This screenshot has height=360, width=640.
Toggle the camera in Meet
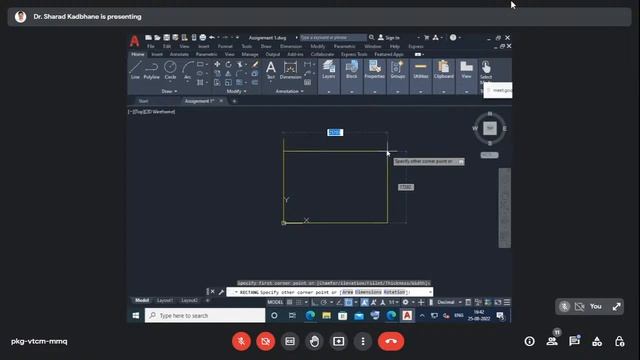point(266,341)
